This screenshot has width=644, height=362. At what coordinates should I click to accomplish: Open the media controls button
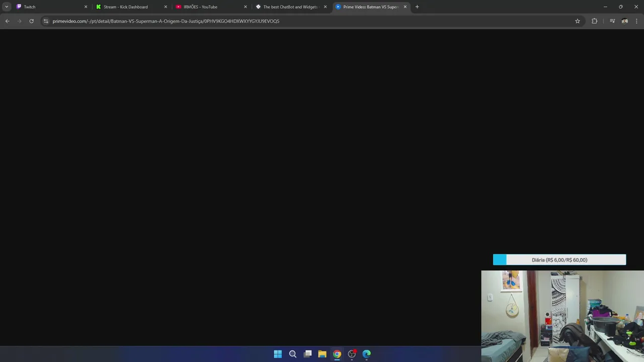612,21
